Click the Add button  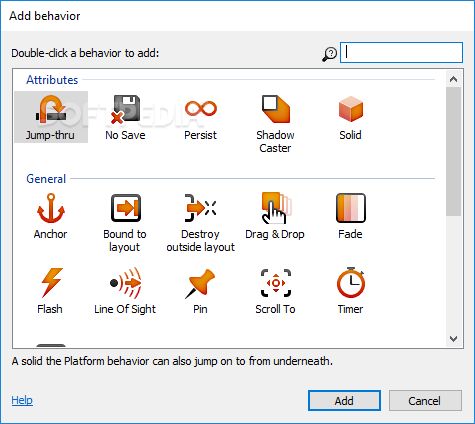[344, 401]
